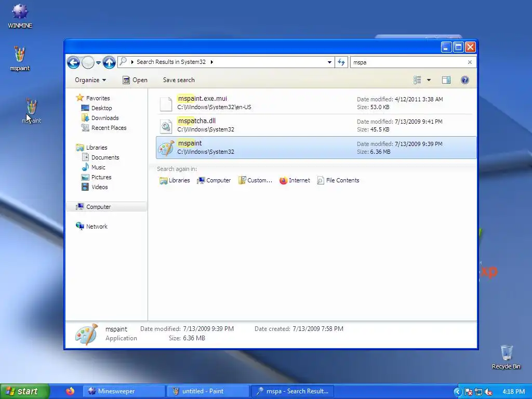The height and width of the screenshot is (399, 532).
Task: Open the recent pages dropdown arrow
Action: pyautogui.click(x=98, y=62)
